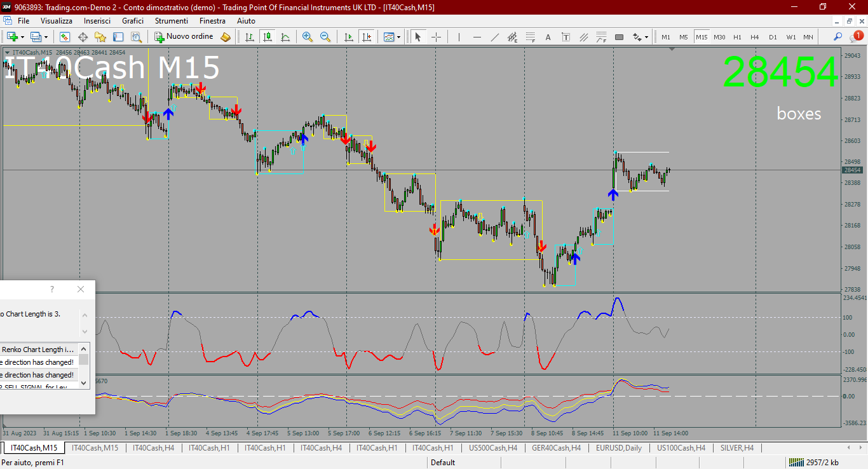Open the Strategy Tester icon
Image resolution: width=868 pixels, height=469 pixels.
[x=136, y=37]
